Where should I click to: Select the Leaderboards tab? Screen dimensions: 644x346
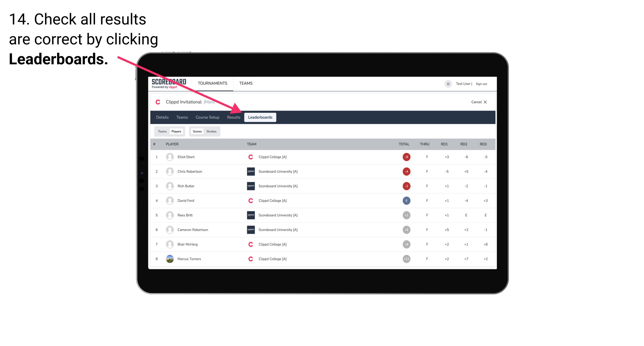[x=261, y=118]
